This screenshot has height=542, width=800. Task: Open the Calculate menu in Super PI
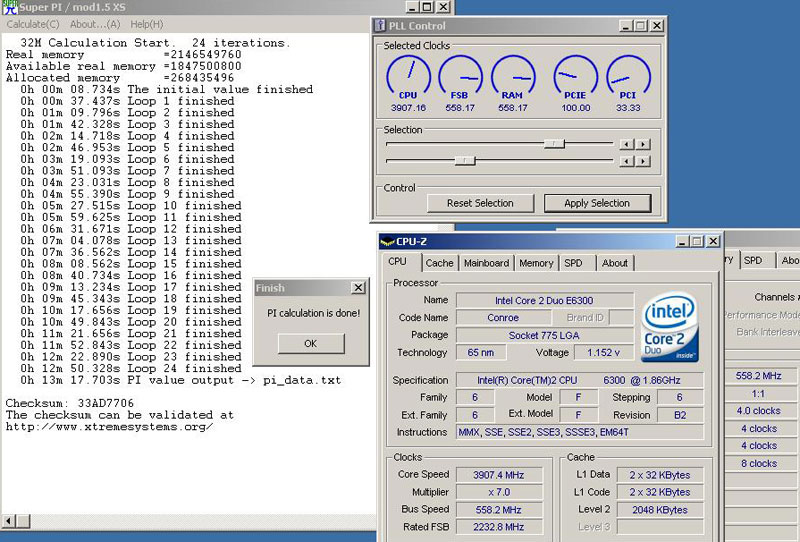tap(33, 24)
